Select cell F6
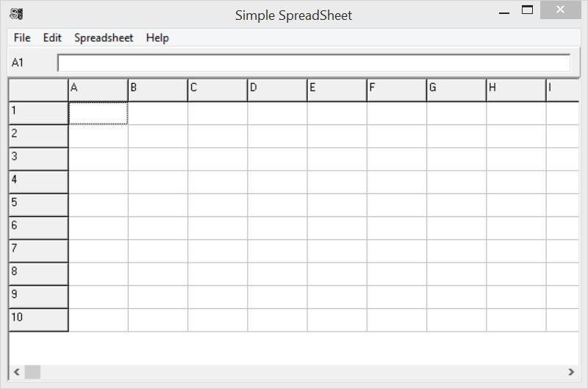Viewport: 588px width, 389px height. (x=397, y=228)
